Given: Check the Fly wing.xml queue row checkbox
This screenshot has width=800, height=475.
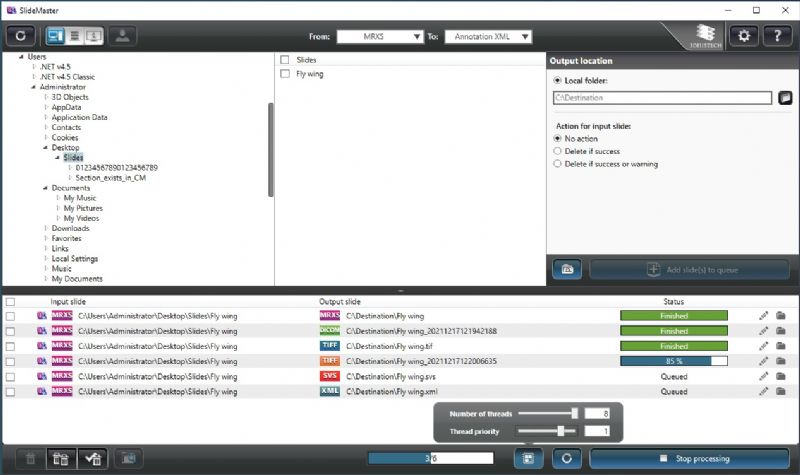Looking at the screenshot, I should (x=10, y=392).
